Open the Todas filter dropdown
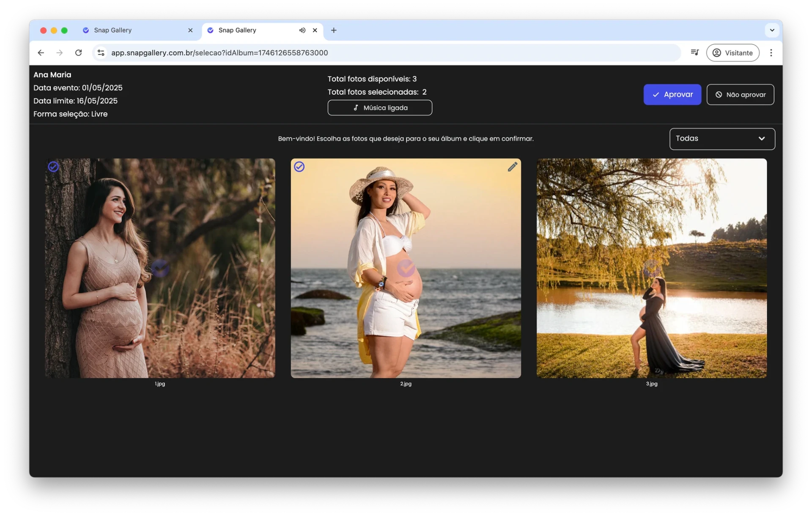This screenshot has height=516, width=812. point(722,139)
